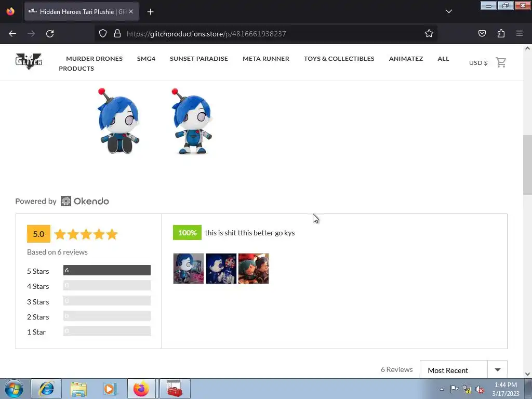Open the tracking protection shield icon

point(103,33)
